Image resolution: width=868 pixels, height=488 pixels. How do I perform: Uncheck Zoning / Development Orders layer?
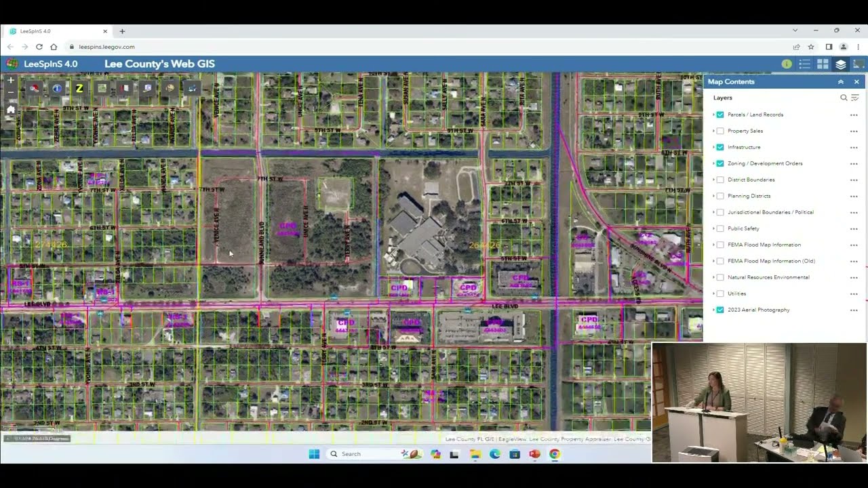click(720, 163)
